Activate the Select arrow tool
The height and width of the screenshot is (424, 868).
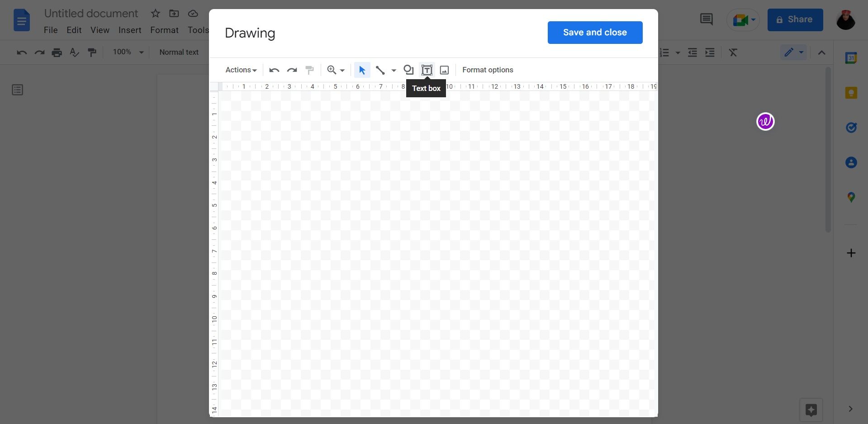[362, 70]
